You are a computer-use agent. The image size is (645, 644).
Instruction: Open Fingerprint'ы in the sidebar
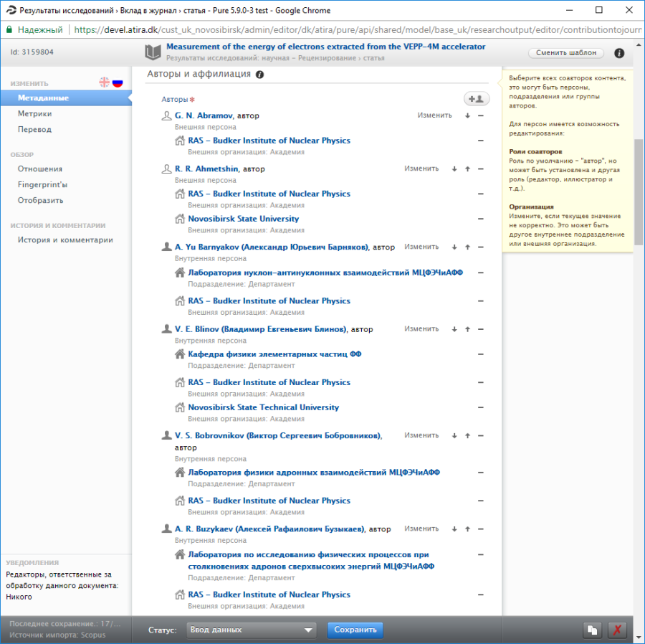pos(42,184)
